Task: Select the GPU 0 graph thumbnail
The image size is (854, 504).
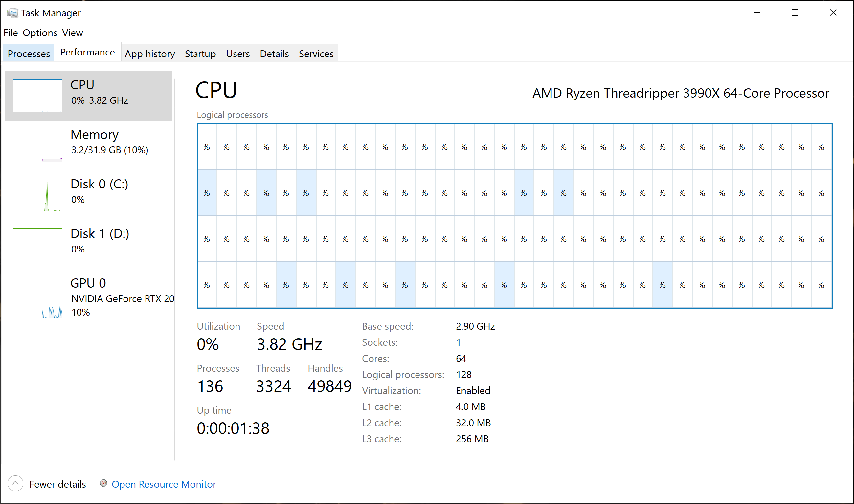Action: (37, 298)
